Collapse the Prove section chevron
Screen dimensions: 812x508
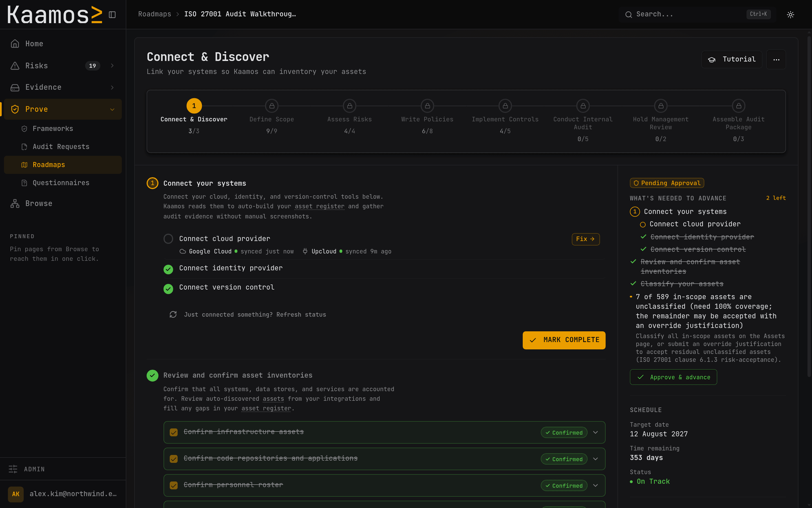112,110
